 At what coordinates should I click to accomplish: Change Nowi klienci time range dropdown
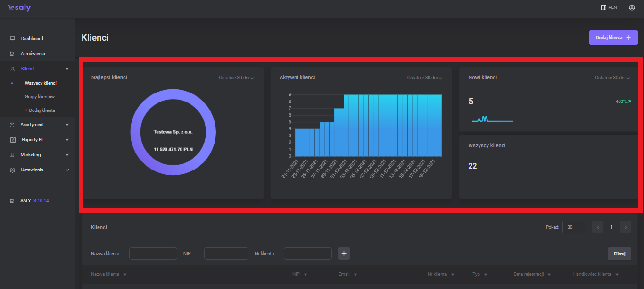tap(612, 78)
